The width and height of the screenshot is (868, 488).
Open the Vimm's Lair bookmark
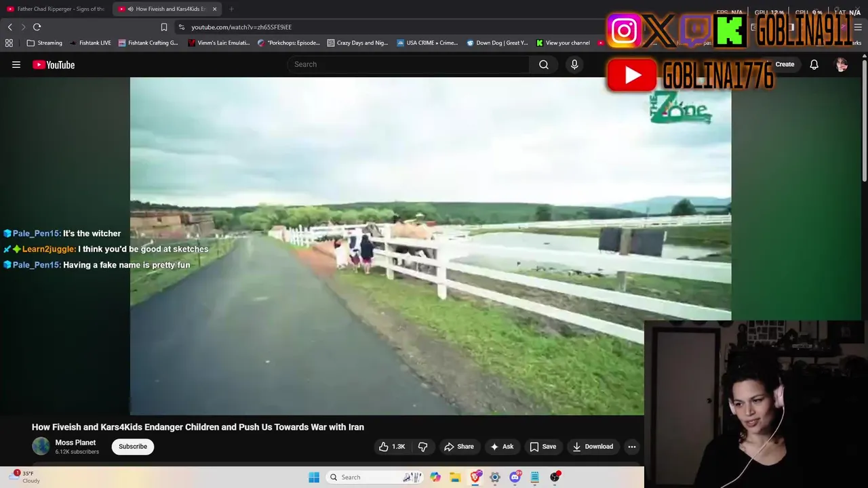218,43
